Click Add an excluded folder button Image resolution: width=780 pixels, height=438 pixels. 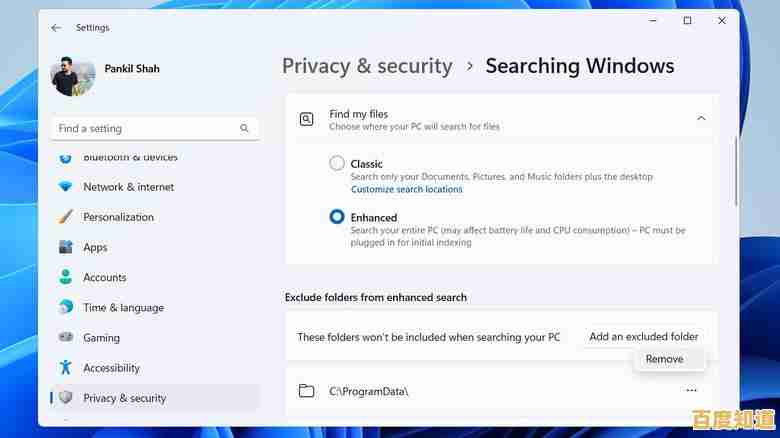click(643, 337)
